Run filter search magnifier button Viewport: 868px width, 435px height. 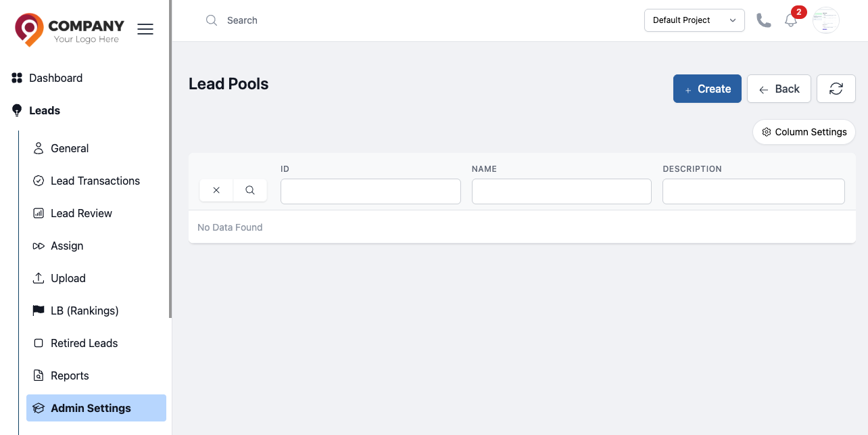point(250,190)
